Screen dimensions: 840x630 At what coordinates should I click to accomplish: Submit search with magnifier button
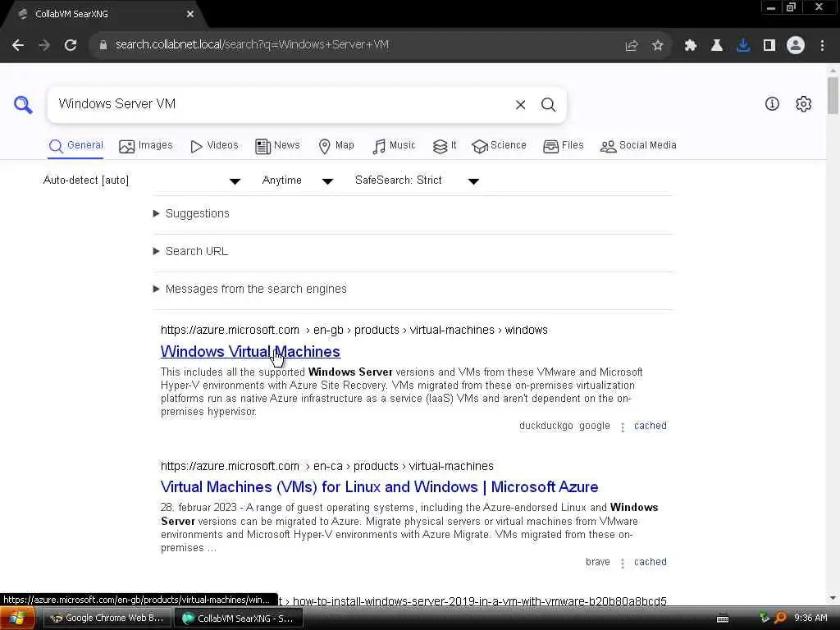point(548,104)
